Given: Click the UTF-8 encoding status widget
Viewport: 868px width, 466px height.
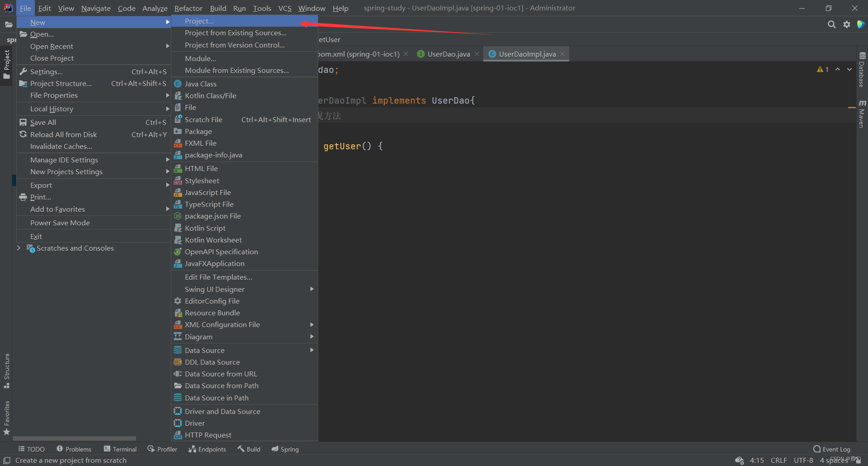Looking at the screenshot, I should 803,461.
